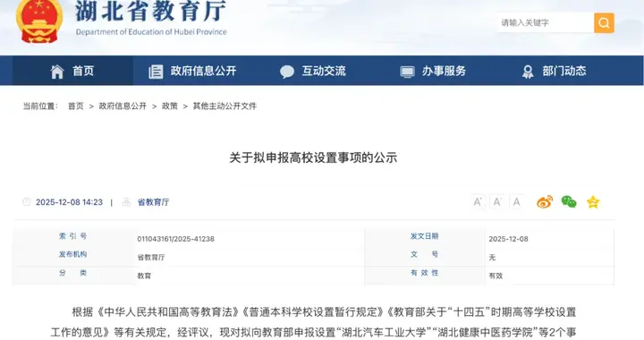The image size is (644, 340).
Task: Click the index number 011043161/2025-41238
Action: point(175,239)
